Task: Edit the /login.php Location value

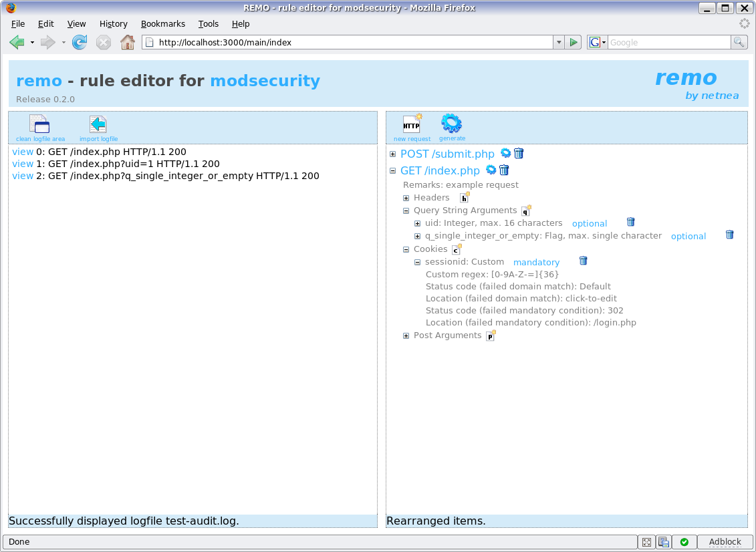Action: (x=615, y=323)
